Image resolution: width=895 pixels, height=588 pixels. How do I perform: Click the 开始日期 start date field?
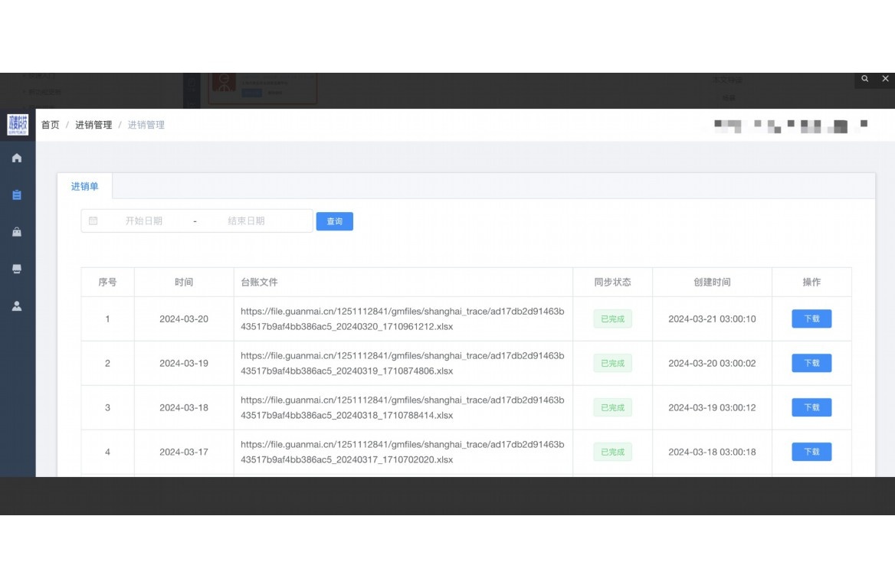click(144, 220)
